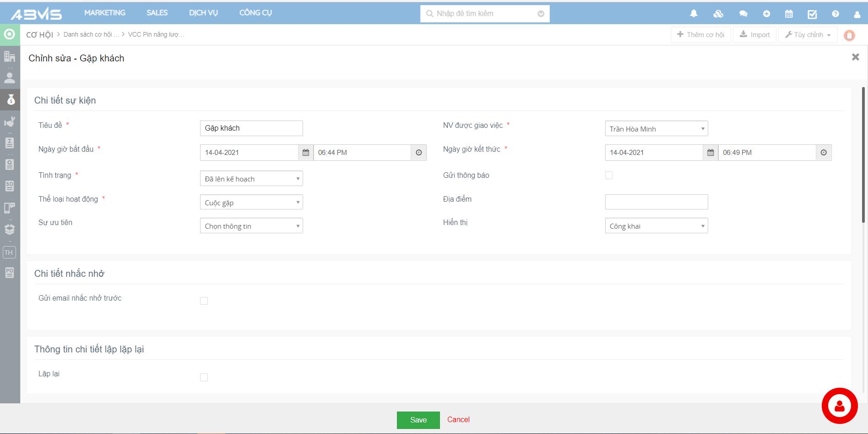The width and height of the screenshot is (868, 434).
Task: Click the chat messages icon in header
Action: [743, 14]
